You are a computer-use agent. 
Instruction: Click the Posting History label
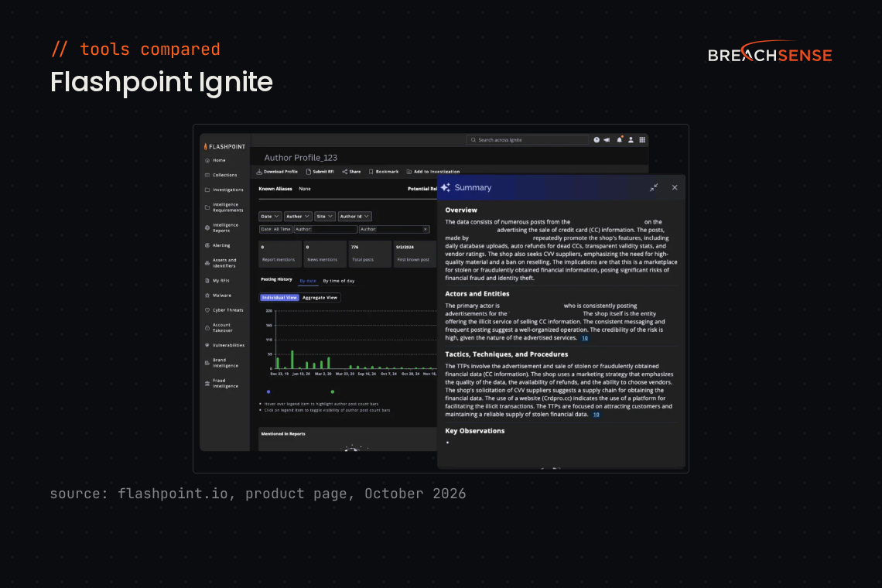276,279
